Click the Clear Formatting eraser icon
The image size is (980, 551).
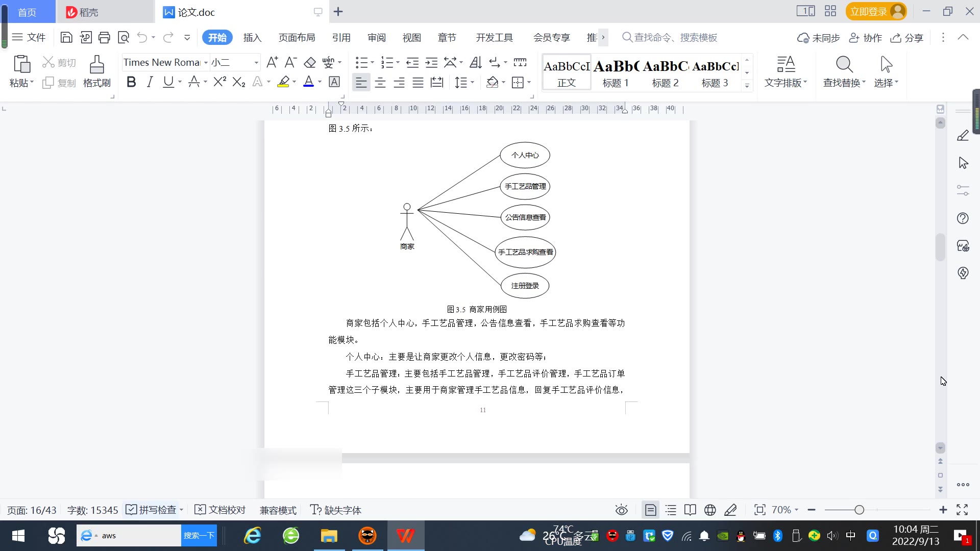point(310,63)
